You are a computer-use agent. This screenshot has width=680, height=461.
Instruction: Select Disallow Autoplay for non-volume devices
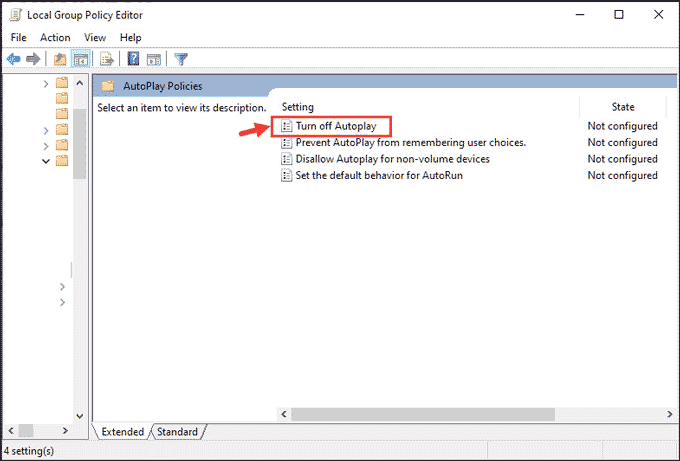(392, 159)
